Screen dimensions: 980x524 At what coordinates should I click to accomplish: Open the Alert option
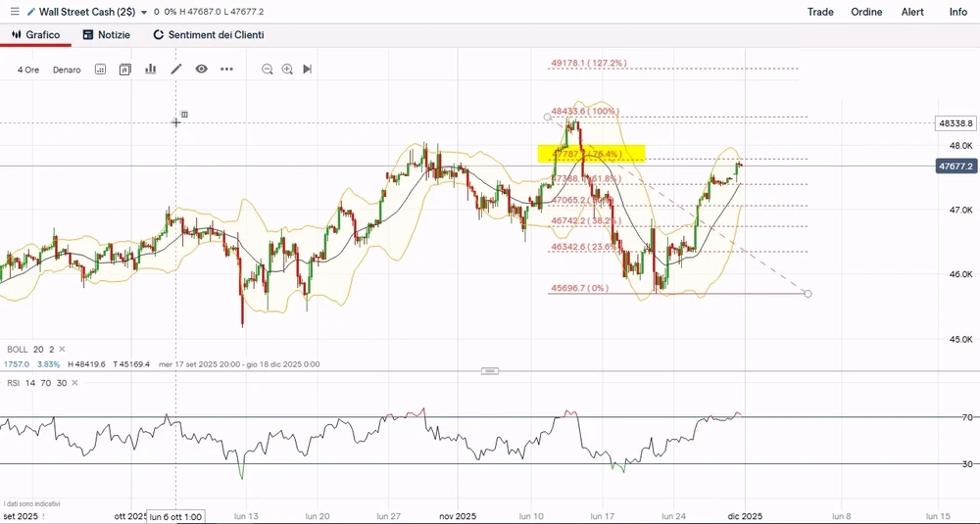coord(911,12)
